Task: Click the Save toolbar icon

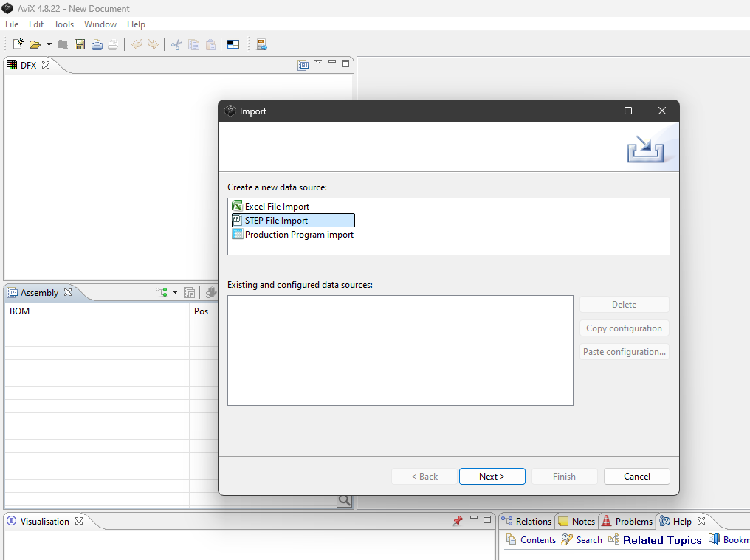Action: [80, 44]
